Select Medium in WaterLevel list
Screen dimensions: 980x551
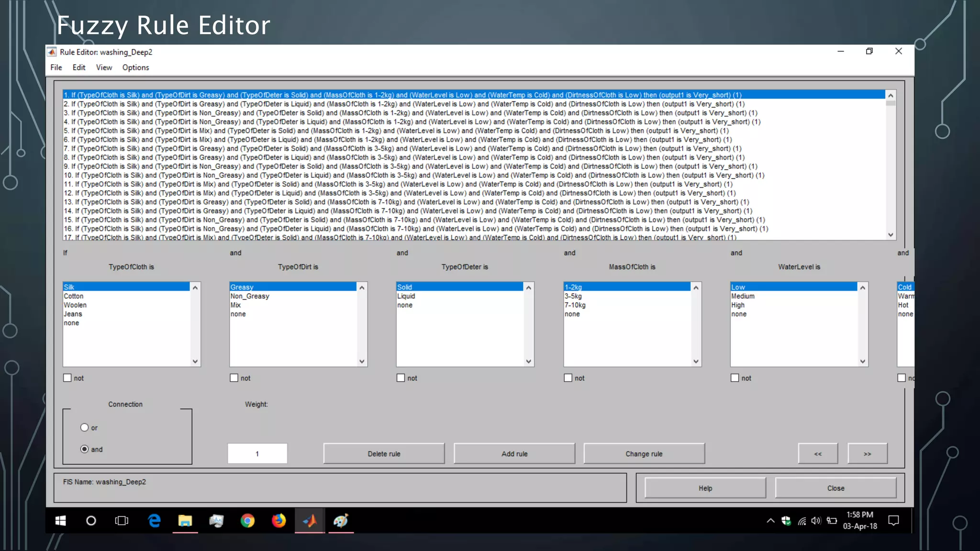tap(793, 296)
